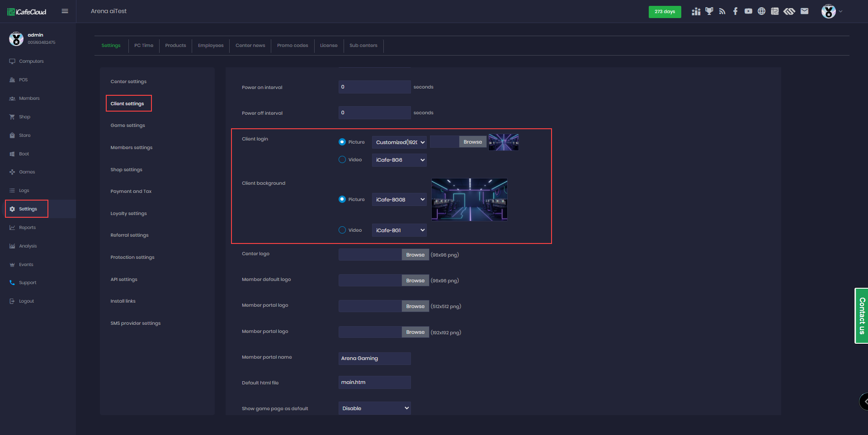Open the Reports section
Viewport: 868px width, 435px height.
click(27, 227)
